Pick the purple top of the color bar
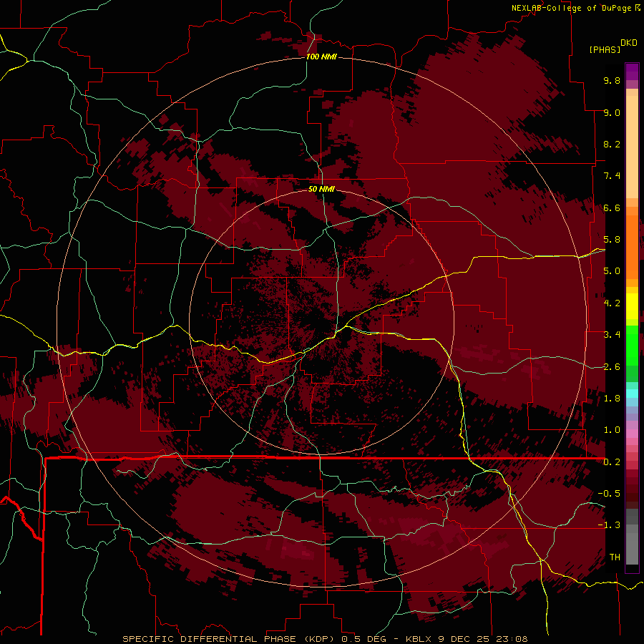Image resolution: width=644 pixels, height=644 pixels. (632, 72)
